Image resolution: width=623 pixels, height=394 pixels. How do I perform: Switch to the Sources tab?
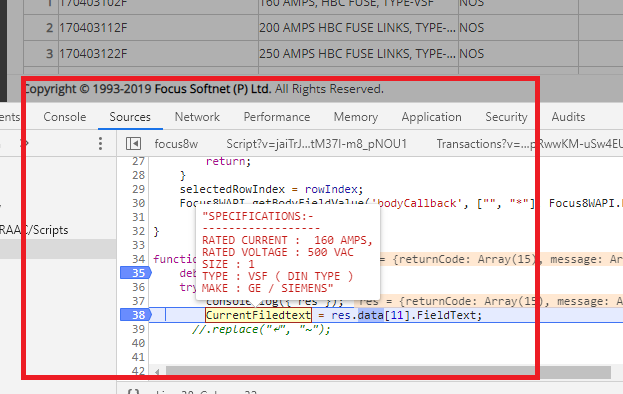tap(130, 117)
